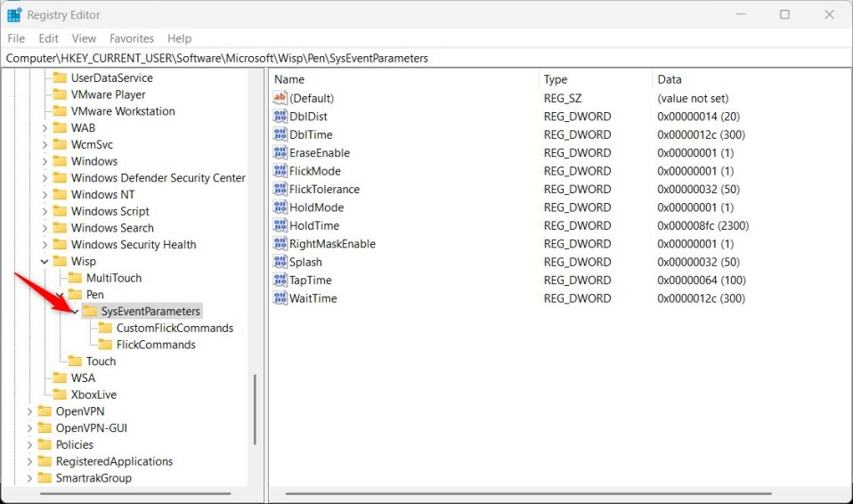853x504 pixels.
Task: Select the RegisteredApplications key
Action: 114,461
